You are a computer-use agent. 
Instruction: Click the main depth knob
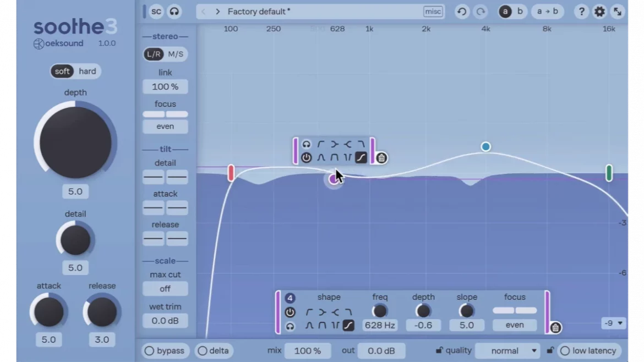[x=75, y=142]
